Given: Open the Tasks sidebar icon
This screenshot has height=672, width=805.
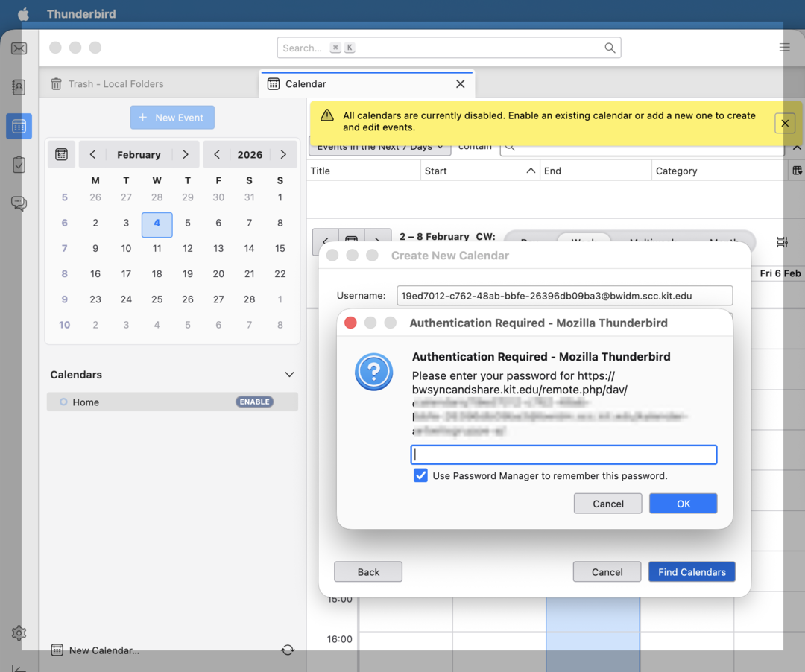Looking at the screenshot, I should coord(19,165).
